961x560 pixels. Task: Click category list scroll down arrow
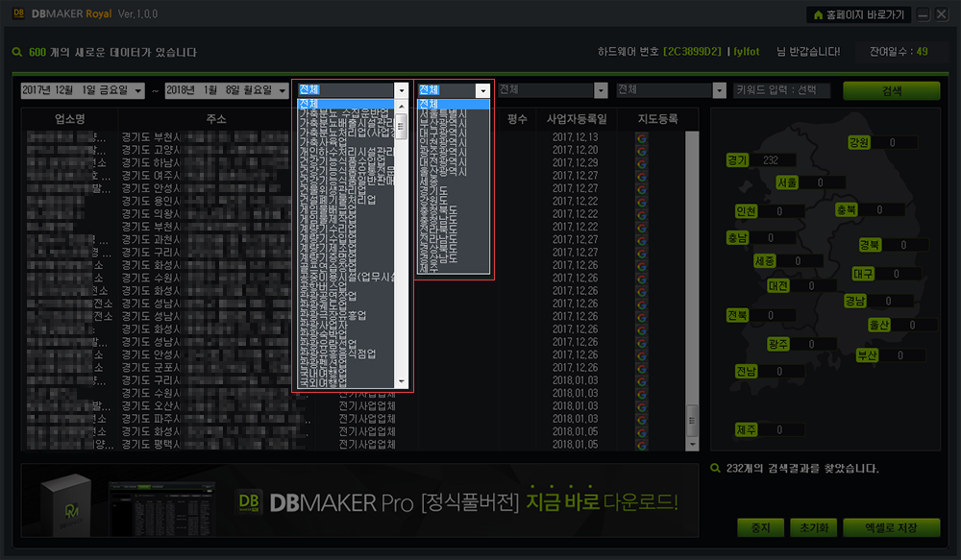coord(402,381)
